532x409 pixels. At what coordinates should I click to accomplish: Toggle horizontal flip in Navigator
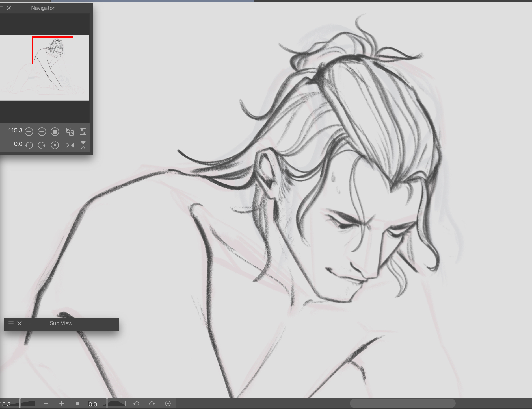[70, 145]
